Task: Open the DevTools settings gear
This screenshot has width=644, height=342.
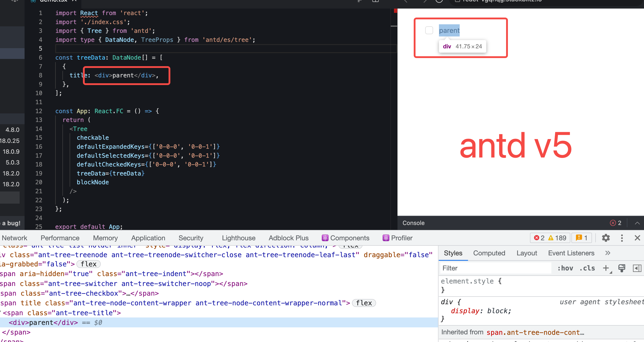Action: pyautogui.click(x=605, y=238)
